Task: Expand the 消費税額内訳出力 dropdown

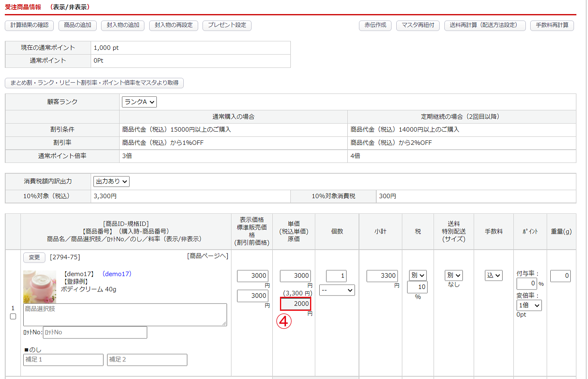Action: coord(112,181)
